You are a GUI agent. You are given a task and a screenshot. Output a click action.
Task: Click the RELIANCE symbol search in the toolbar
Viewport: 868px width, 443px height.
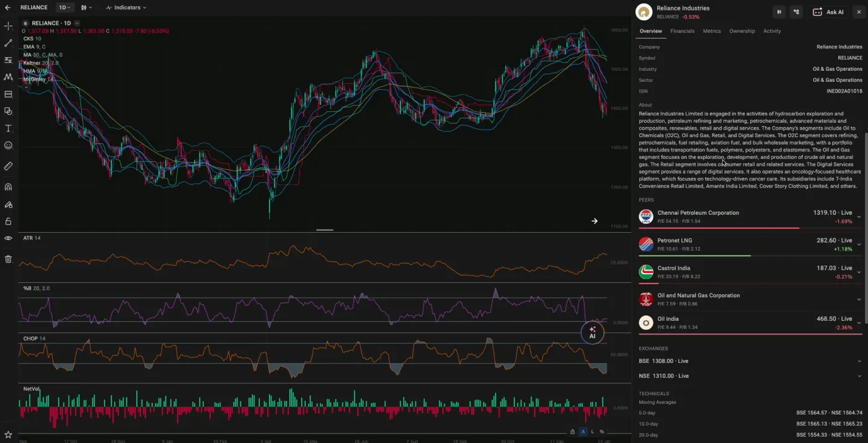33,7
